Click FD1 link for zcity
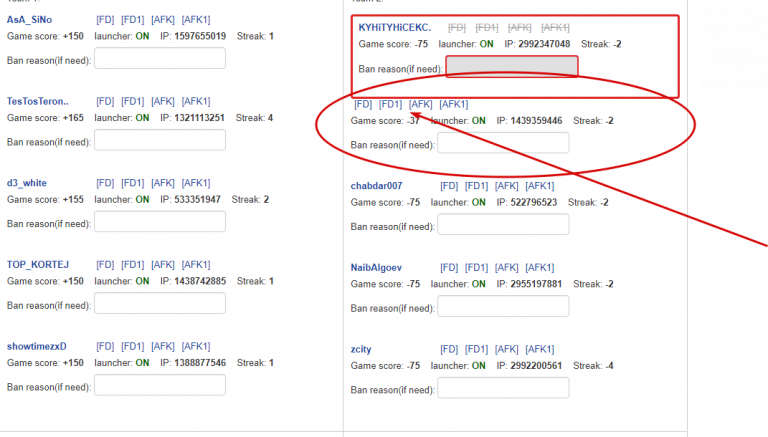The image size is (768, 437). [x=477, y=349]
